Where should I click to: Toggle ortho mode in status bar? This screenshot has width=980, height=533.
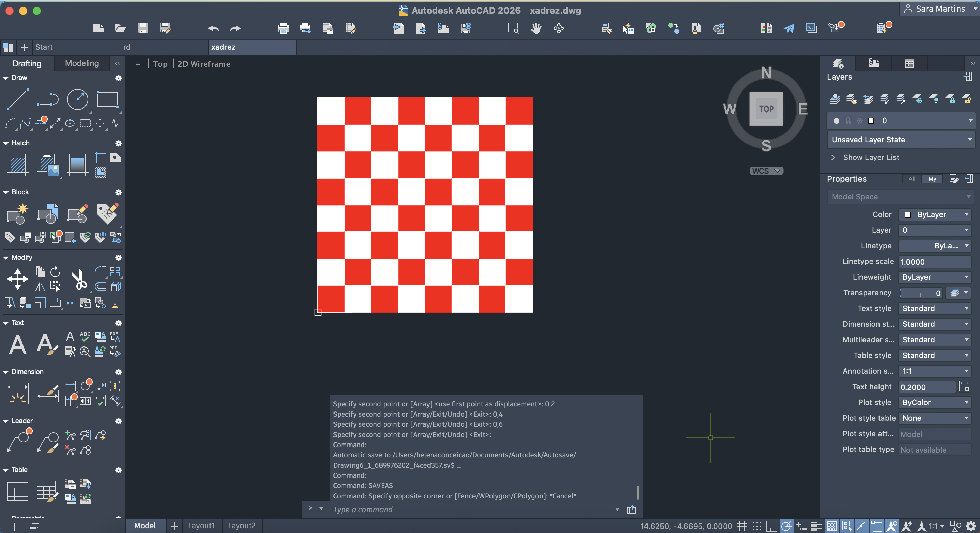coord(771,526)
